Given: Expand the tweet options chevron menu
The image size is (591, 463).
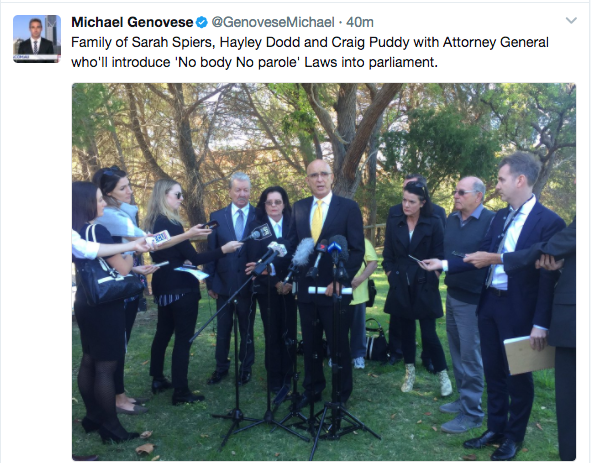Looking at the screenshot, I should click(x=571, y=20).
